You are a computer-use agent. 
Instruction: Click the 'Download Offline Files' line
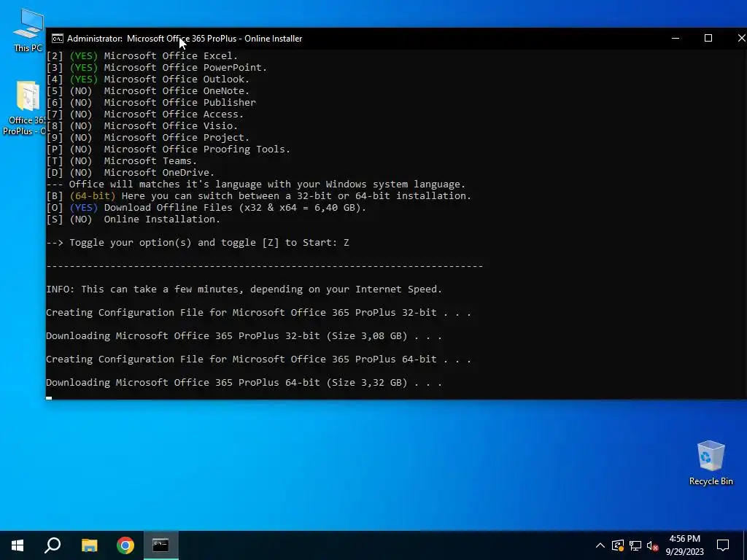pyautogui.click(x=206, y=208)
